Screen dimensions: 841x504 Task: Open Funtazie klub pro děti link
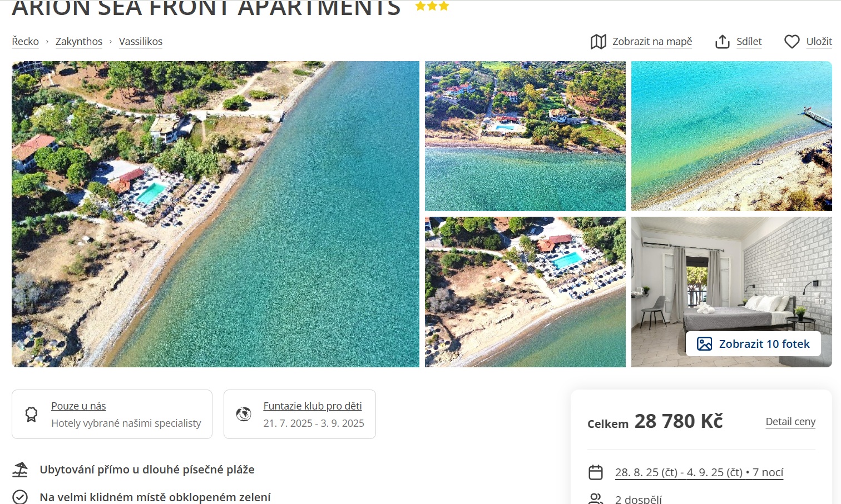[x=313, y=406]
